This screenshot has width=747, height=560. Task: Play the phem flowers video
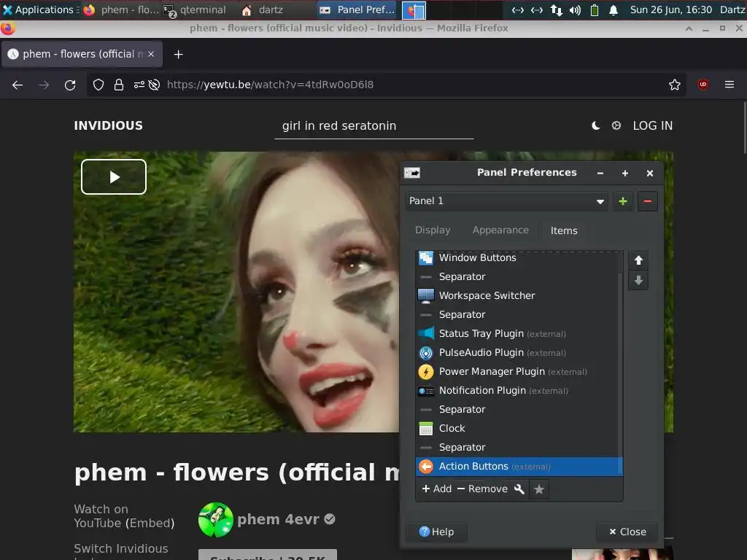pos(114,176)
